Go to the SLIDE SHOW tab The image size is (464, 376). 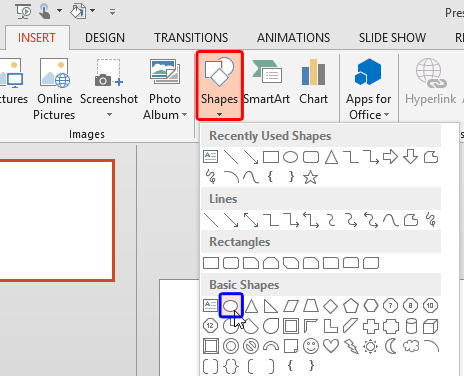coord(392,38)
